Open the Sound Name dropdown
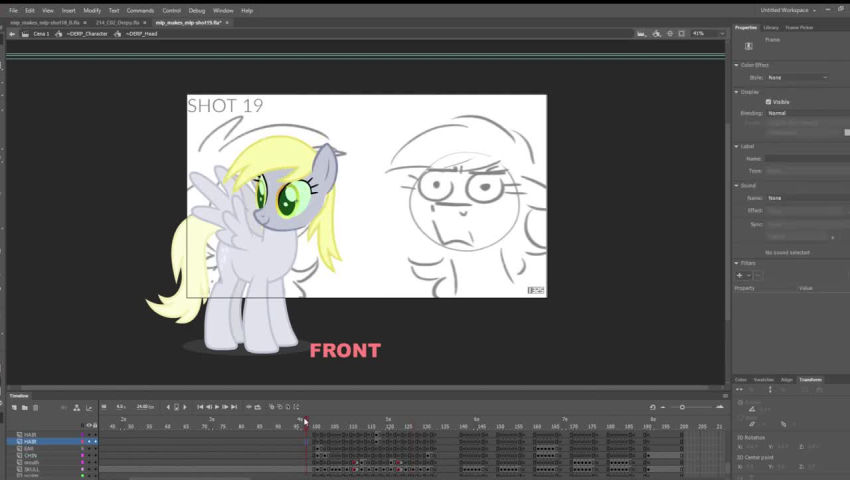 point(797,198)
